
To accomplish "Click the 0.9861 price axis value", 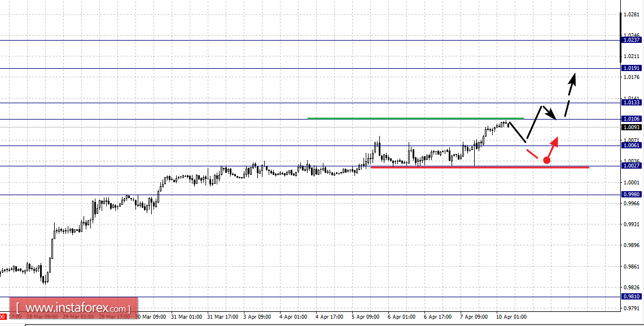I will 631,266.
